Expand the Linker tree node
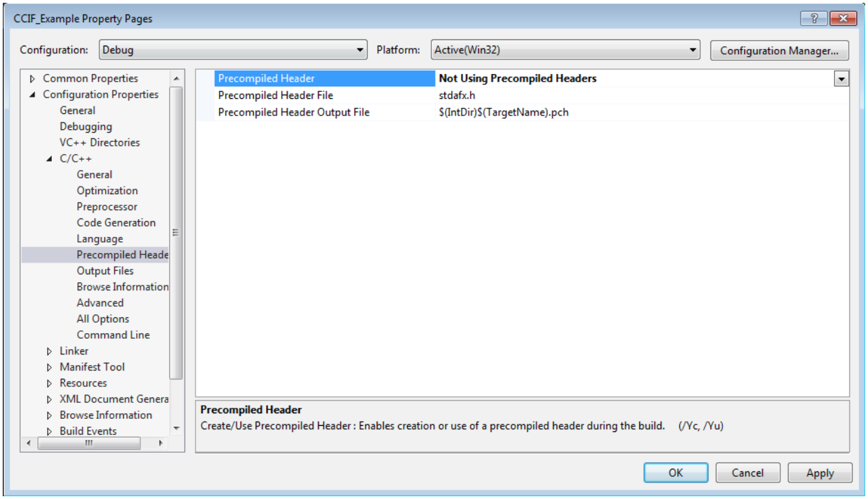This screenshot has width=868, height=499. tap(49, 351)
